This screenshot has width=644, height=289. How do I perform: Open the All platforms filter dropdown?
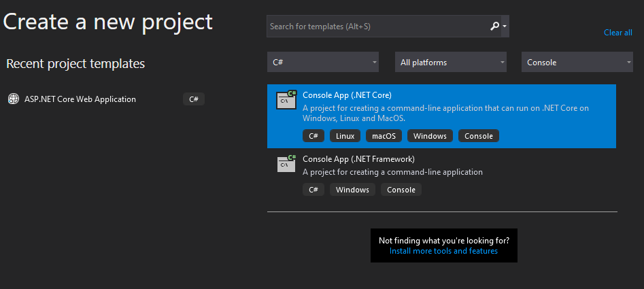click(x=451, y=63)
